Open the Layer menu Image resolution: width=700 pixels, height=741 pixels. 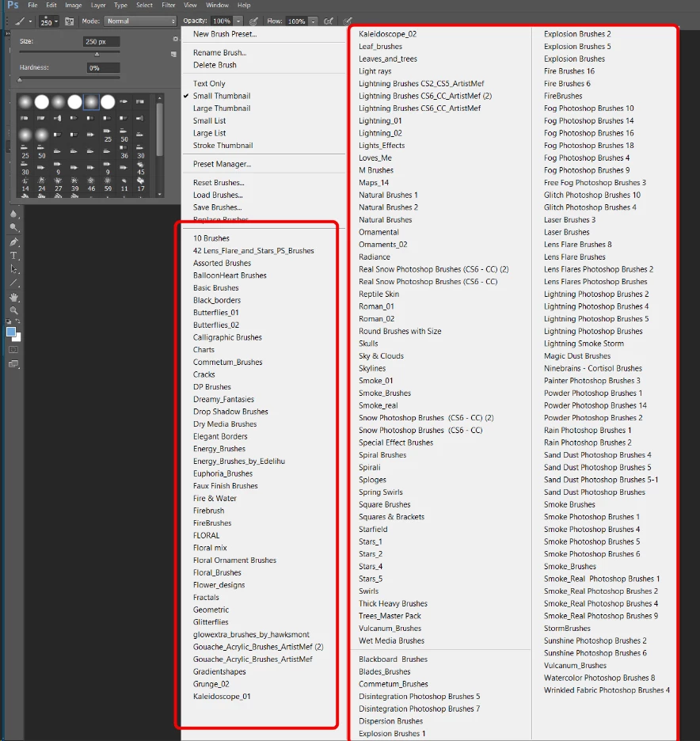click(x=98, y=6)
